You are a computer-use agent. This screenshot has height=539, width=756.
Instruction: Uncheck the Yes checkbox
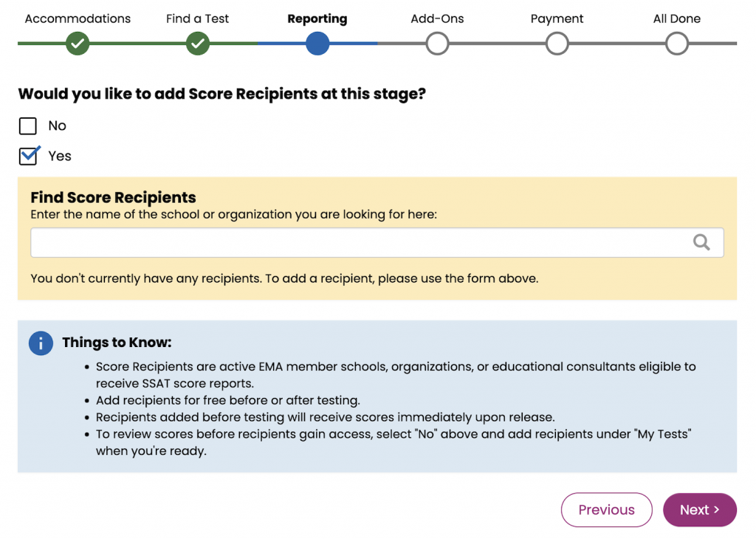[x=27, y=156]
